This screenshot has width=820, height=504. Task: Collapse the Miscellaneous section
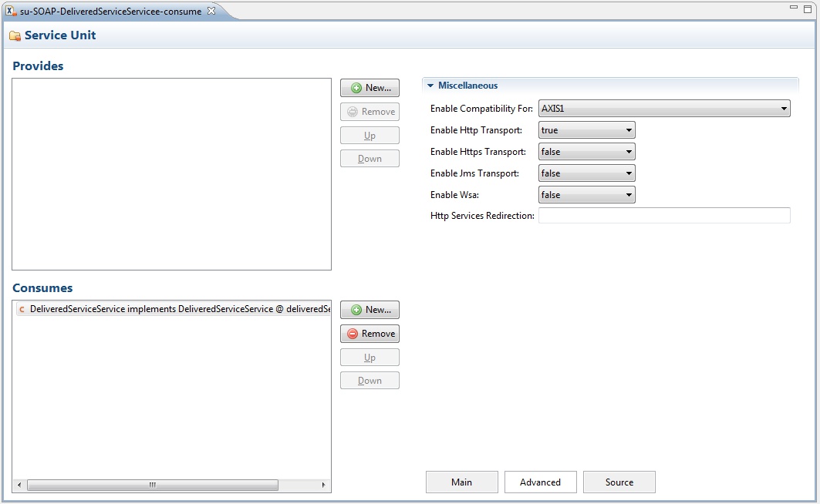pos(431,86)
